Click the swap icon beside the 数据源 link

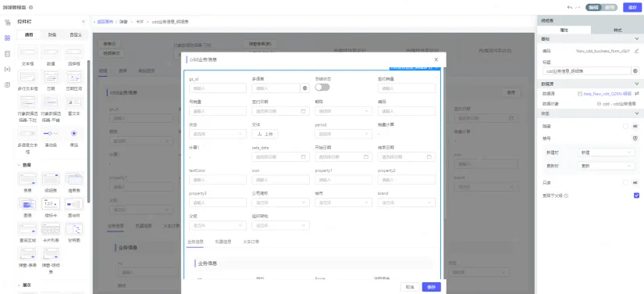point(637,93)
